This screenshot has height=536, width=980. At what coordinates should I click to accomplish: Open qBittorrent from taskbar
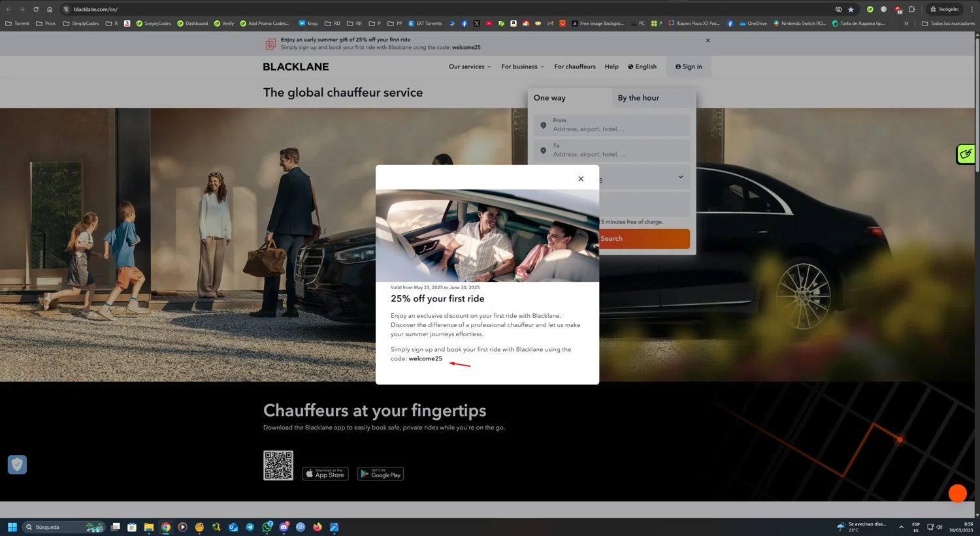[301, 527]
